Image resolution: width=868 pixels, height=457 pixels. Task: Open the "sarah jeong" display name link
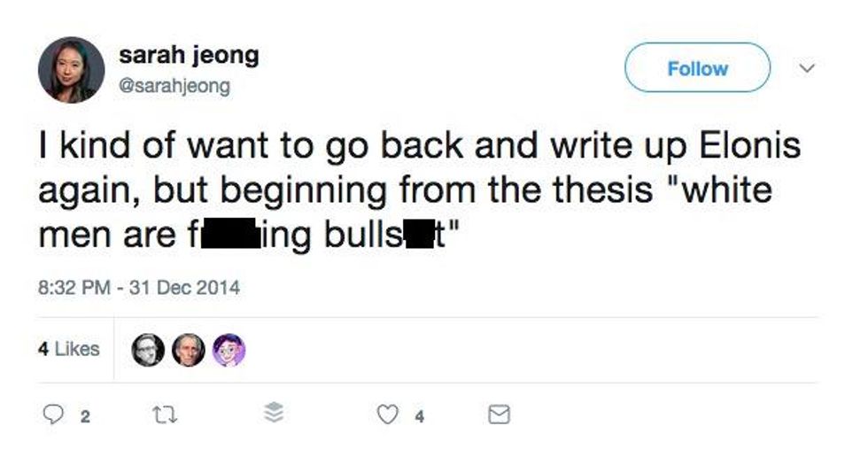point(189,55)
